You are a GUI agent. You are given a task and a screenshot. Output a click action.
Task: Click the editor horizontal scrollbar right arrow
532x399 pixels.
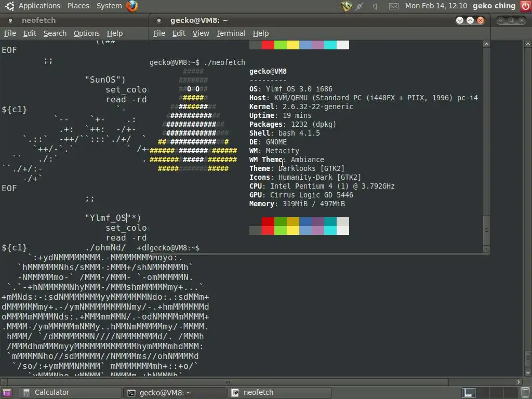pos(518,382)
